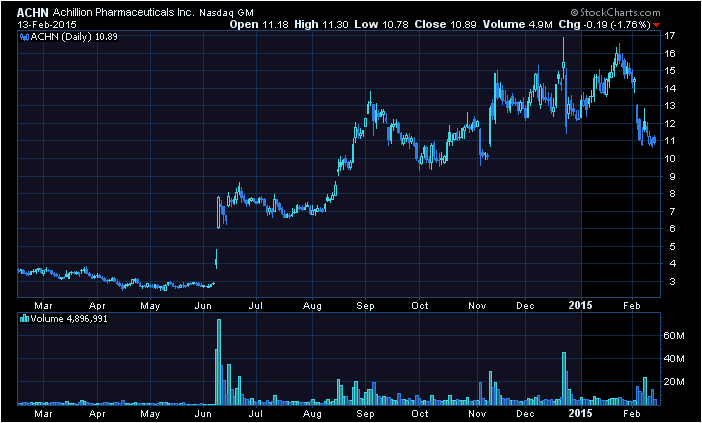
Task: Click the High 11.30 value
Action: click(x=321, y=25)
